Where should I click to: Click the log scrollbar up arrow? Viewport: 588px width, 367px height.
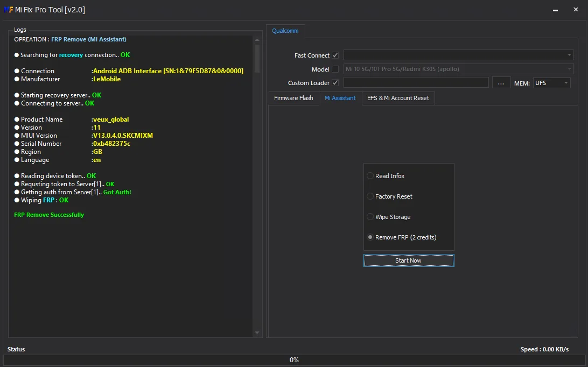click(257, 40)
